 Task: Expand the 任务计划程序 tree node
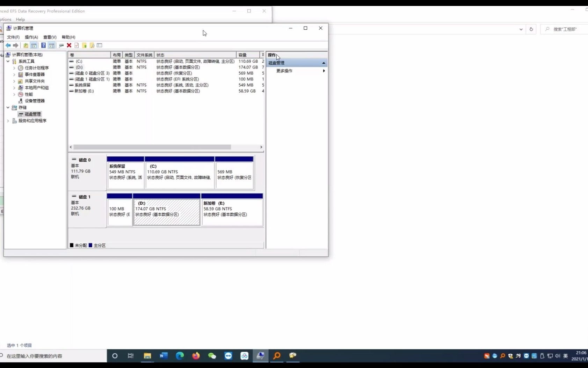14,68
